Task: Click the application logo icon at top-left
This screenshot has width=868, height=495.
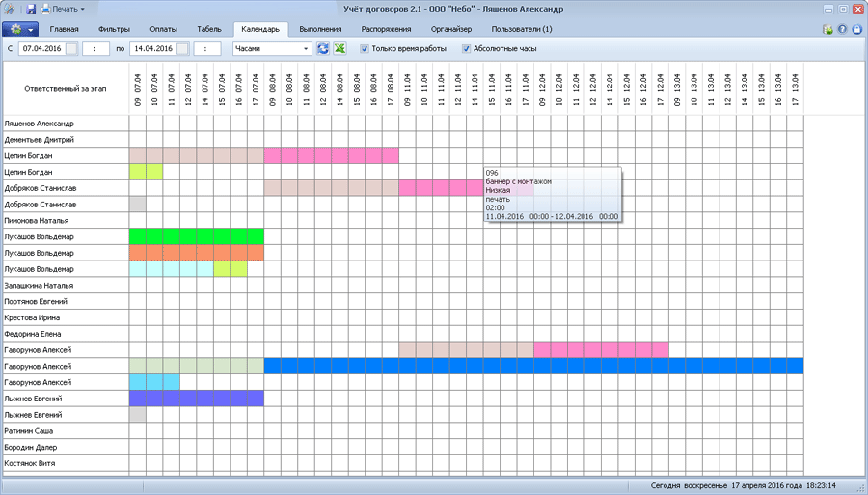Action: click(x=9, y=9)
